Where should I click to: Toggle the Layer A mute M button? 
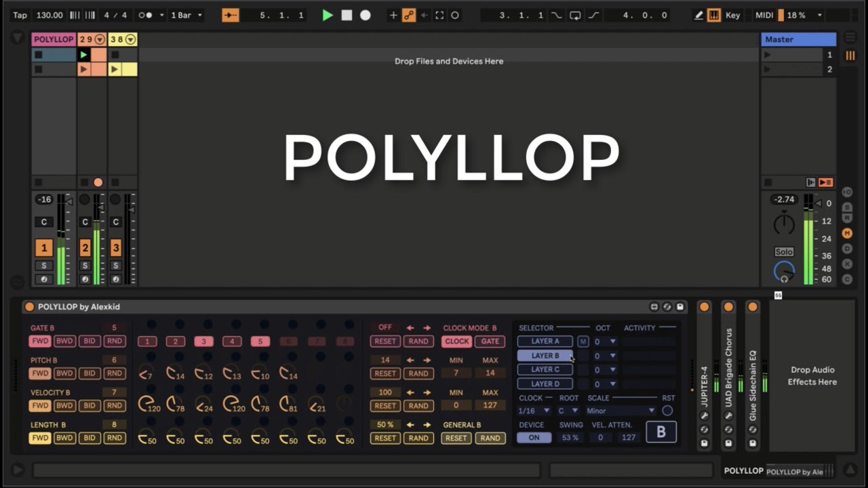(583, 342)
